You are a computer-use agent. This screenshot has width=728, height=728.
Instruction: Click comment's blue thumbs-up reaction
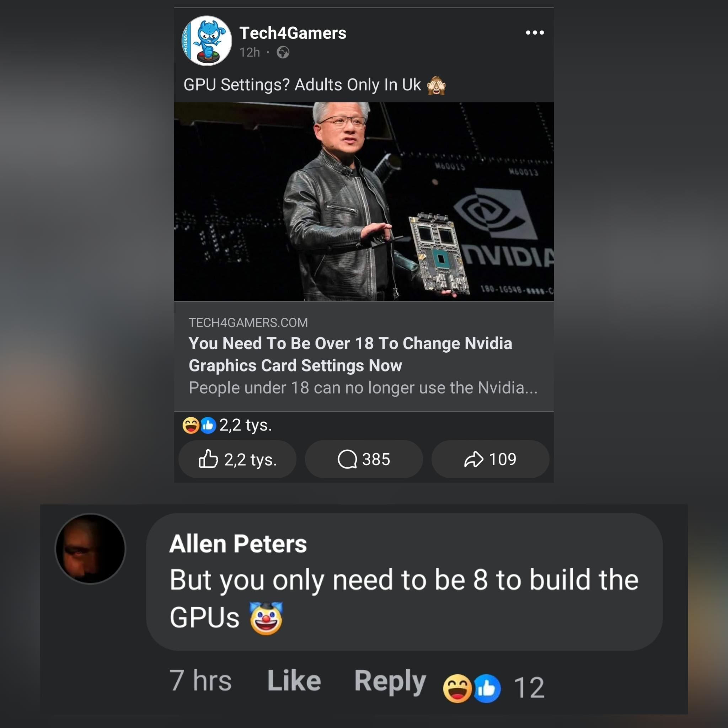pyautogui.click(x=487, y=689)
